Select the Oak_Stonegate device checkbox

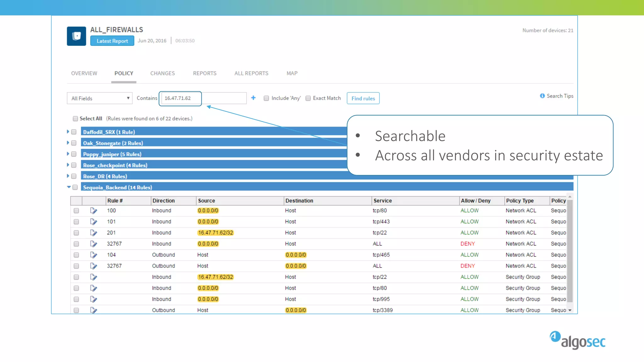coord(74,143)
